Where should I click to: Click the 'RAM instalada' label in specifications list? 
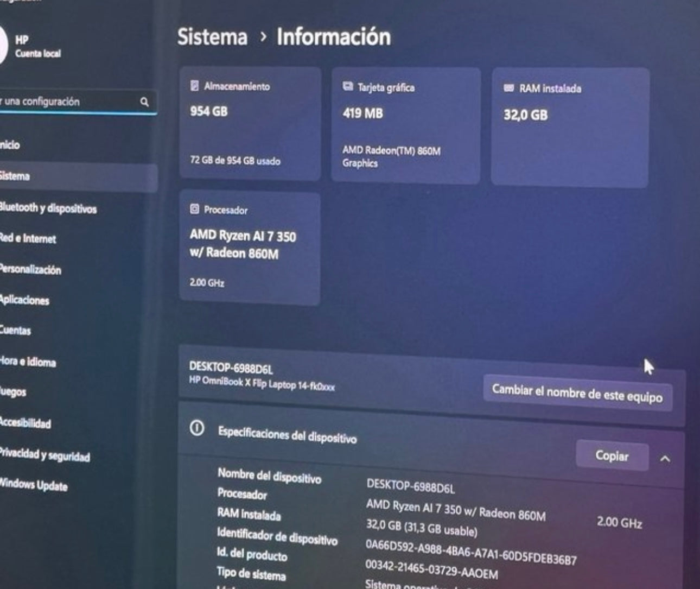pyautogui.click(x=249, y=514)
